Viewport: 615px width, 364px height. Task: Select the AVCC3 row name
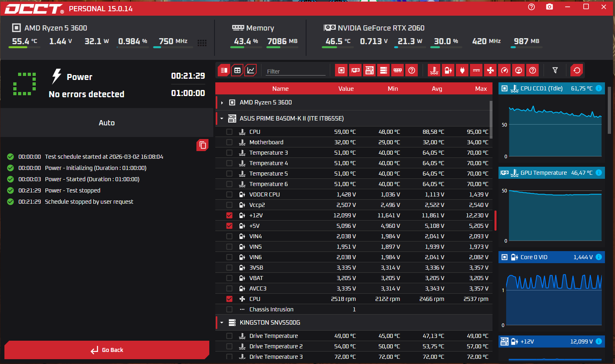coord(258,288)
